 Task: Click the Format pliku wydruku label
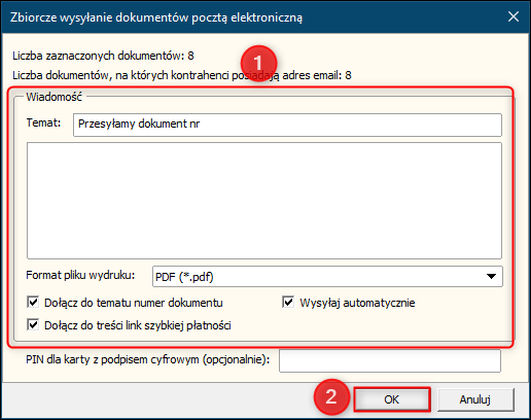[81, 275]
